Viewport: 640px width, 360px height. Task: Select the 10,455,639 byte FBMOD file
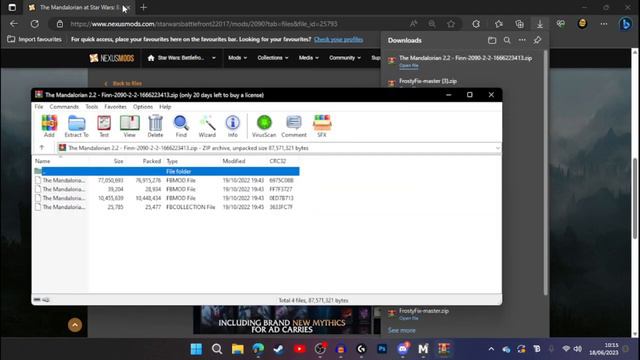[167, 198]
